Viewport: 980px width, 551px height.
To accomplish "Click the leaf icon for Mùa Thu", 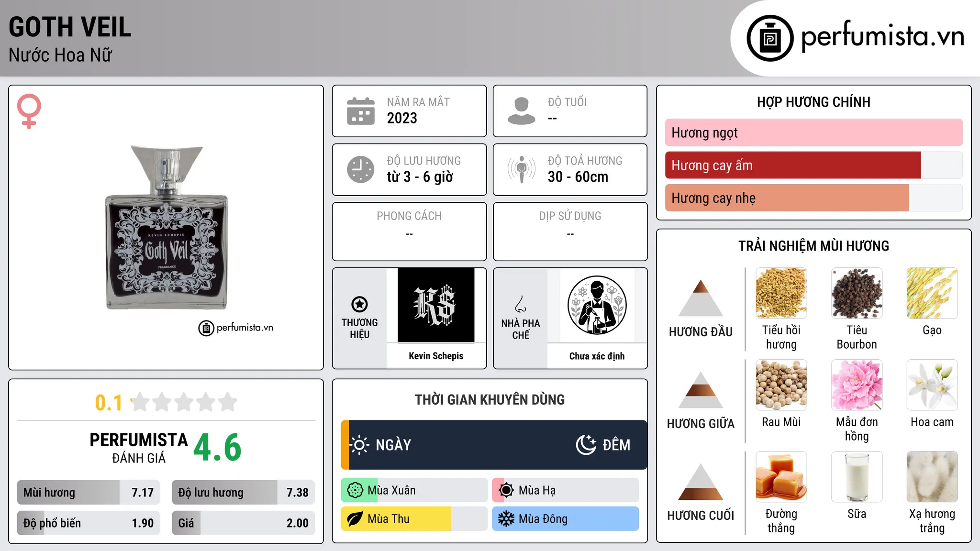I will tap(355, 519).
